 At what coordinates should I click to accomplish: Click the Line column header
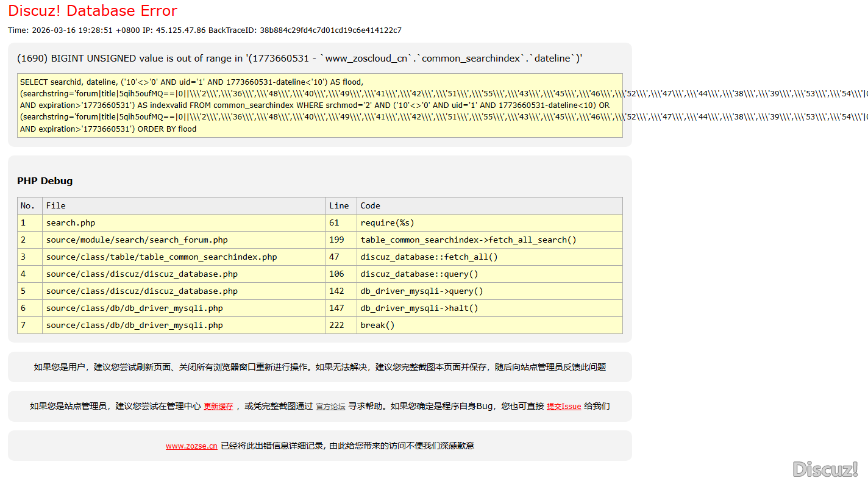point(339,206)
